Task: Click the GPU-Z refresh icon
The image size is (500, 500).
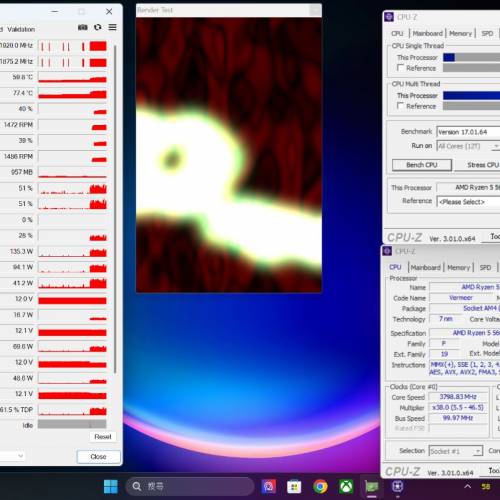Action: click(x=98, y=27)
